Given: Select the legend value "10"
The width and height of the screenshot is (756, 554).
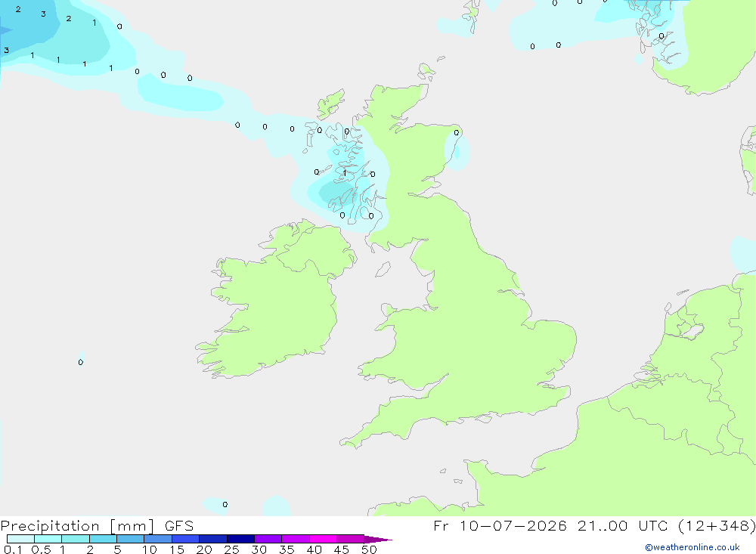Looking at the screenshot, I should [x=150, y=549].
